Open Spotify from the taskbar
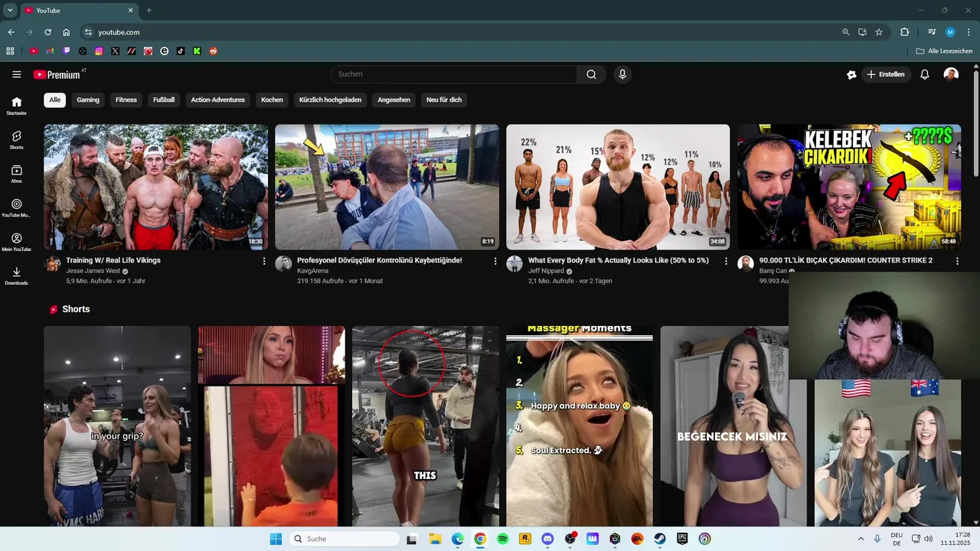Screen dimensions: 980x551 point(503,539)
